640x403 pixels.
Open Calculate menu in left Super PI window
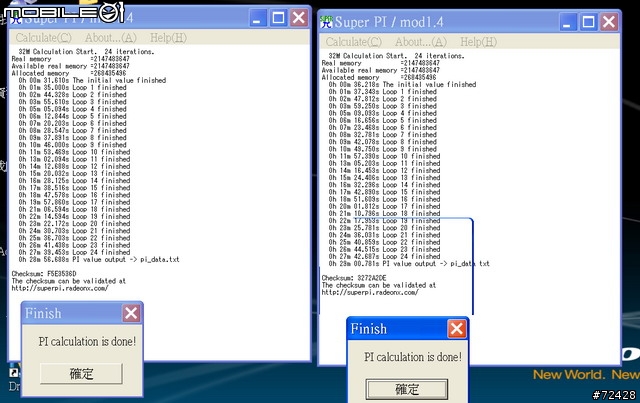43,38
